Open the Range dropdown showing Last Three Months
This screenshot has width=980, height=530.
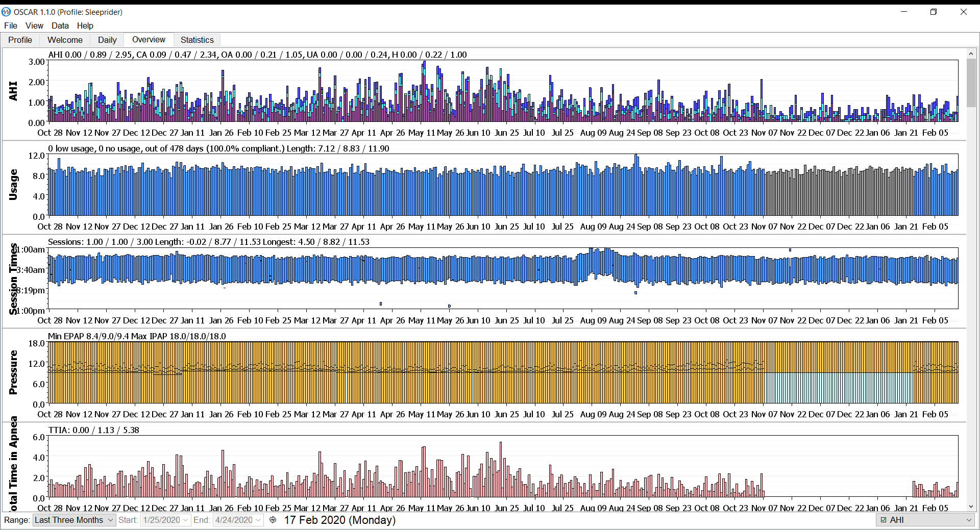tap(74, 520)
